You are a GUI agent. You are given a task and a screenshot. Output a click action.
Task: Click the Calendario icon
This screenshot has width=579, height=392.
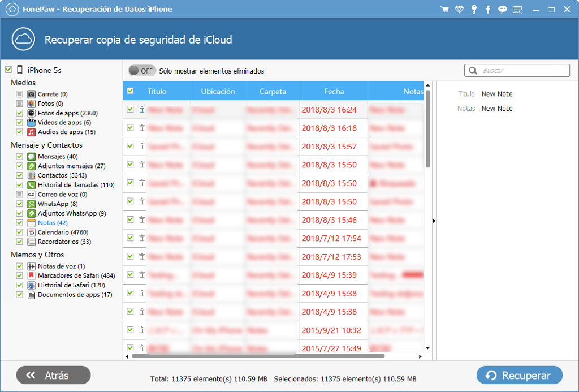32,232
